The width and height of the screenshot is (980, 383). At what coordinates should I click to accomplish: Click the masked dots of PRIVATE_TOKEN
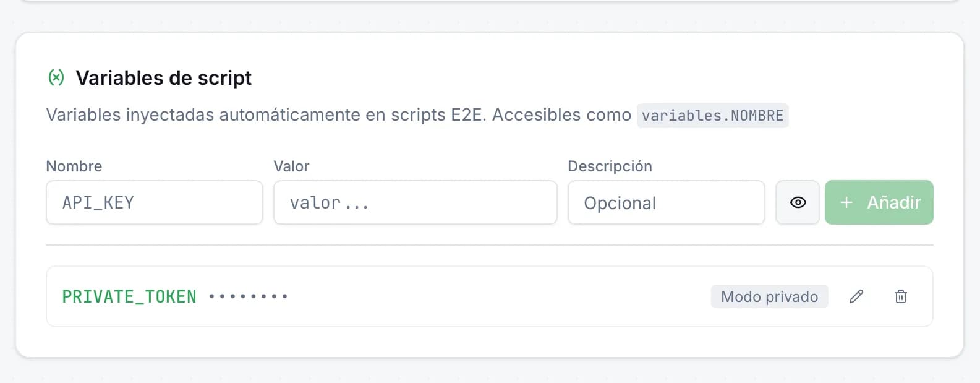(247, 296)
